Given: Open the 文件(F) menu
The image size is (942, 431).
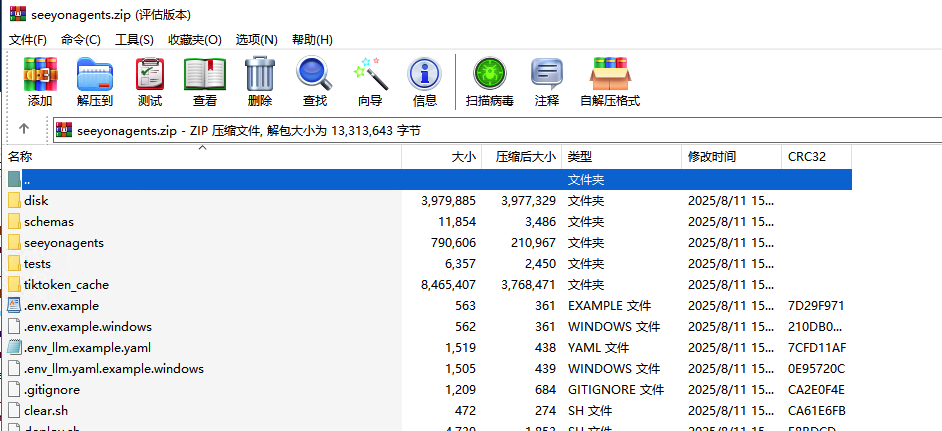Looking at the screenshot, I should tap(28, 40).
